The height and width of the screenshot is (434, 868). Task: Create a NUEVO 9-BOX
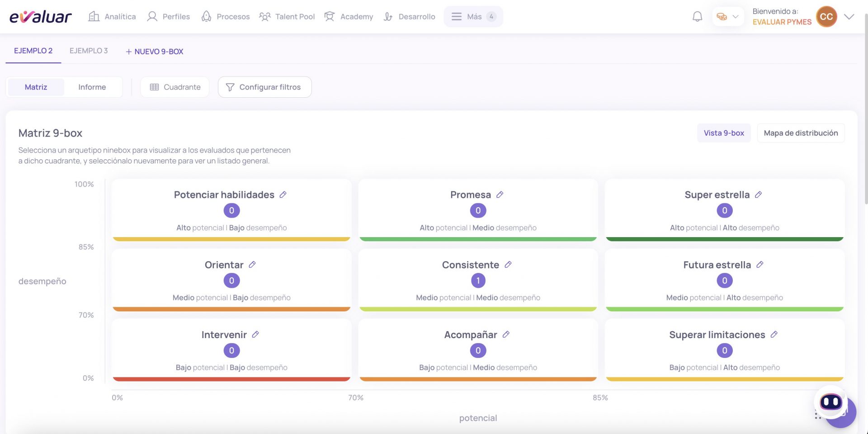coord(154,52)
